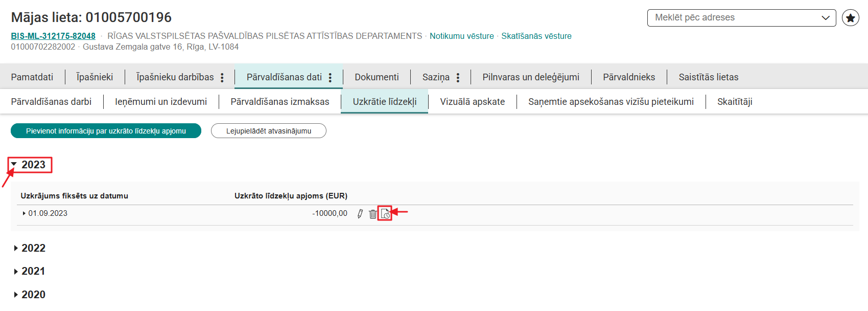This screenshot has height=311, width=868.
Task: Switch to the Pamatdati tab
Action: pos(32,77)
